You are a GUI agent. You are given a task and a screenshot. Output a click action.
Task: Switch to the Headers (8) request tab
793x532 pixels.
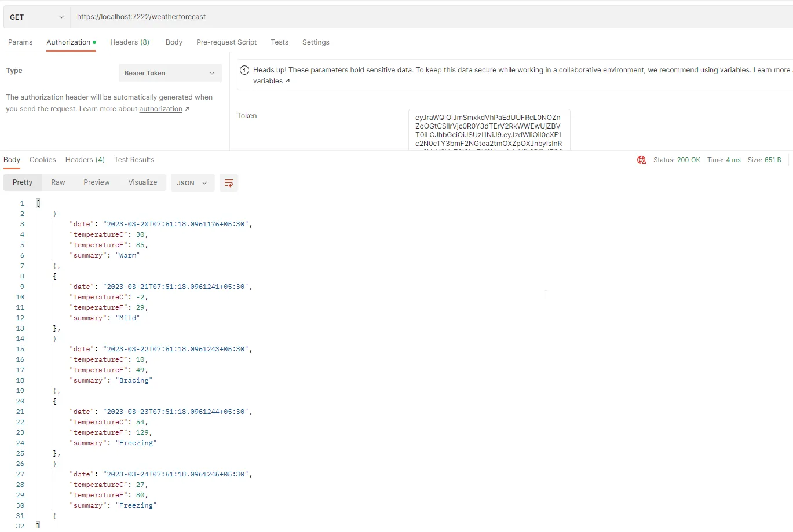130,42
